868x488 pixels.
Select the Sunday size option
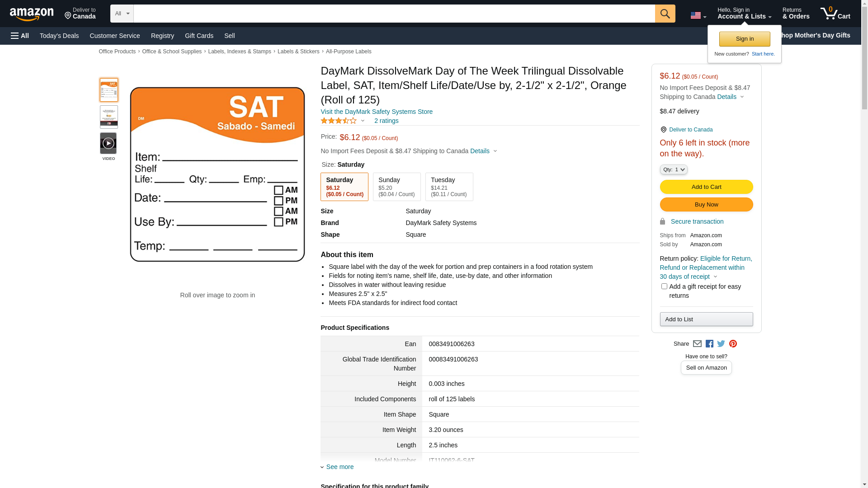[x=396, y=187]
